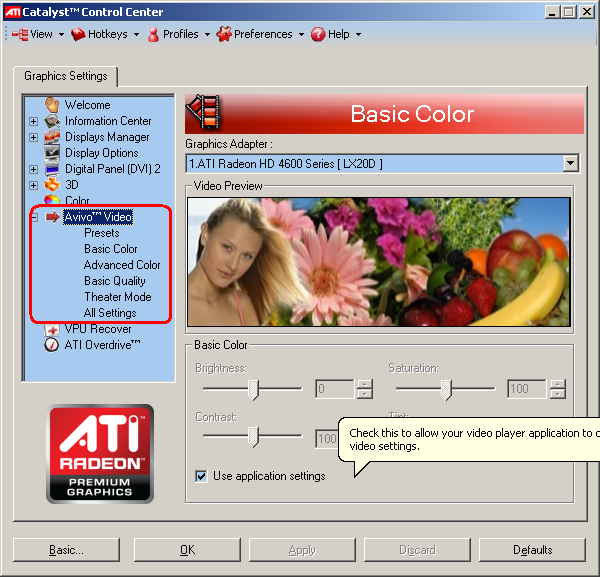The height and width of the screenshot is (577, 600).
Task: Select the Welcome tree item
Action: (88, 105)
